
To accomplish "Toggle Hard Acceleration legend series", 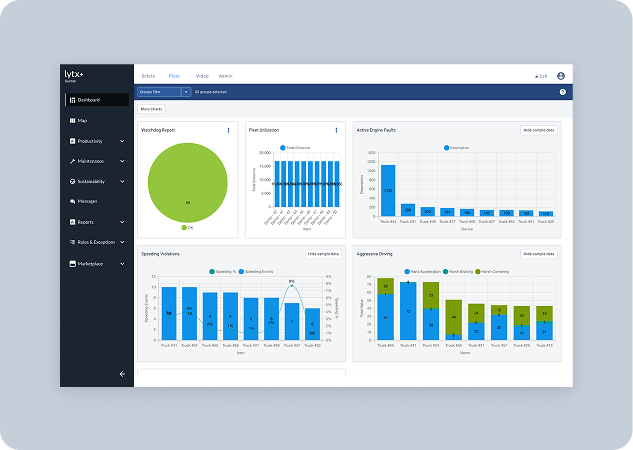I will [x=422, y=272].
